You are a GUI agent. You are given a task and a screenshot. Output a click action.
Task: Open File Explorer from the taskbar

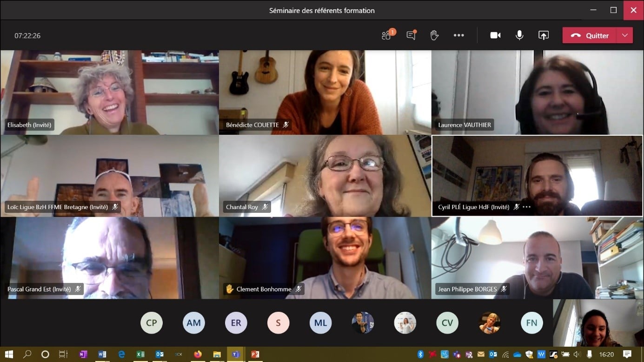[x=217, y=354]
